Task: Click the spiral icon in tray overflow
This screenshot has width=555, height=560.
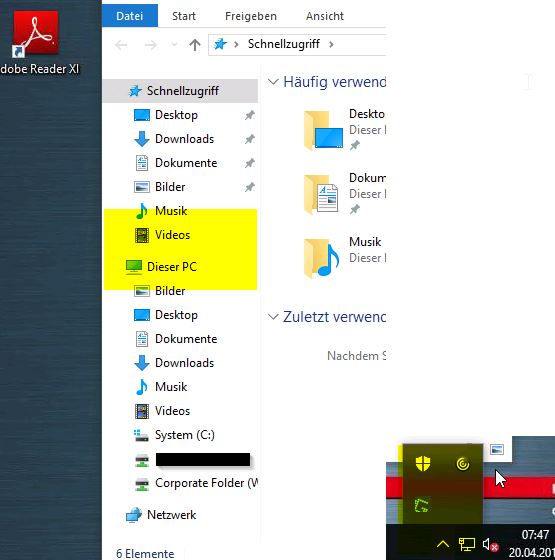Action: (463, 464)
